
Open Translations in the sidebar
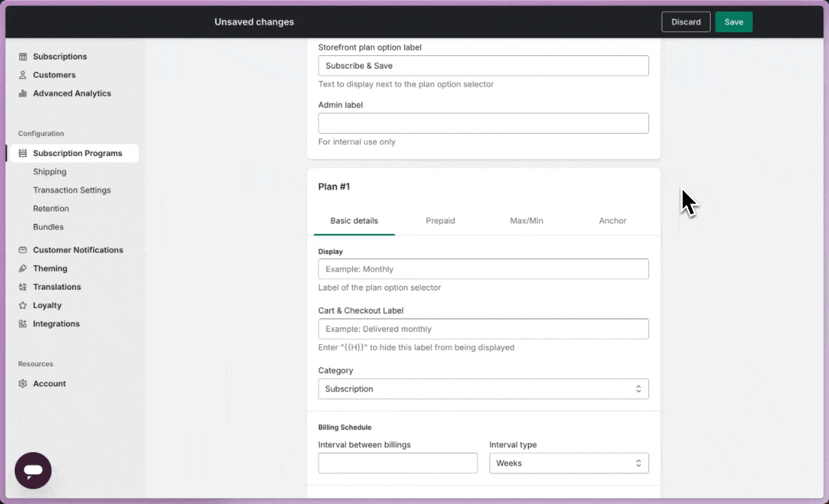point(57,287)
